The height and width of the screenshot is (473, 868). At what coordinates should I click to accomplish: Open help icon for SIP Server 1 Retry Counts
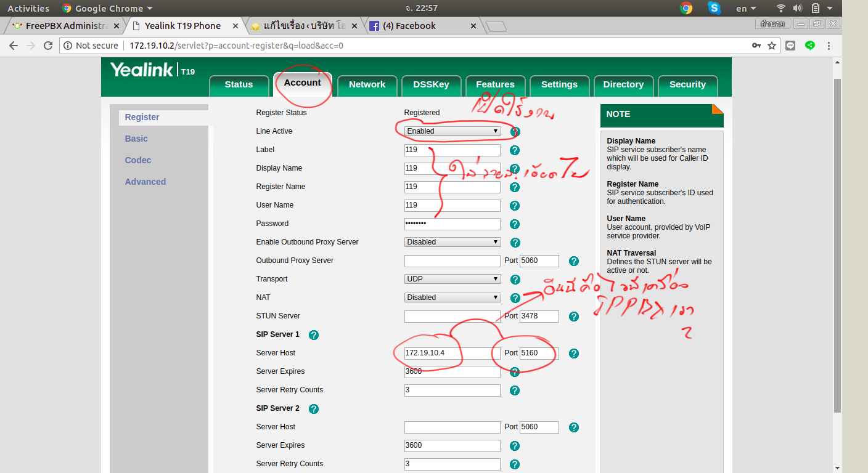click(x=515, y=390)
